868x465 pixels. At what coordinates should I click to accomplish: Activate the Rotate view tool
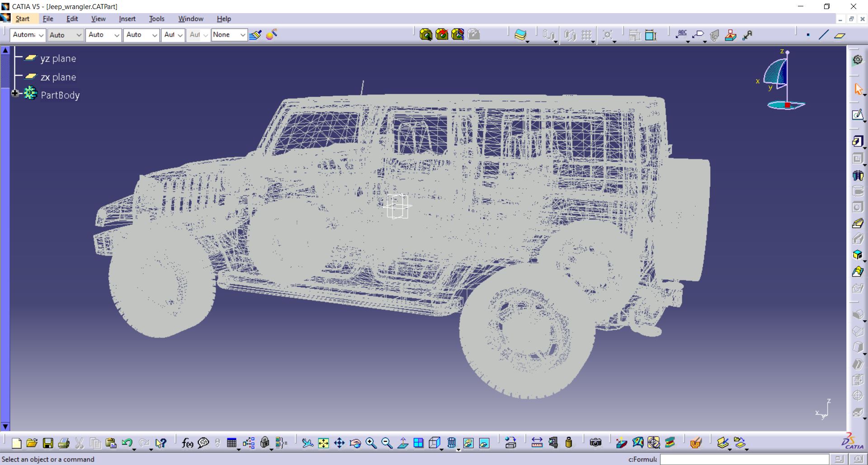[355, 443]
